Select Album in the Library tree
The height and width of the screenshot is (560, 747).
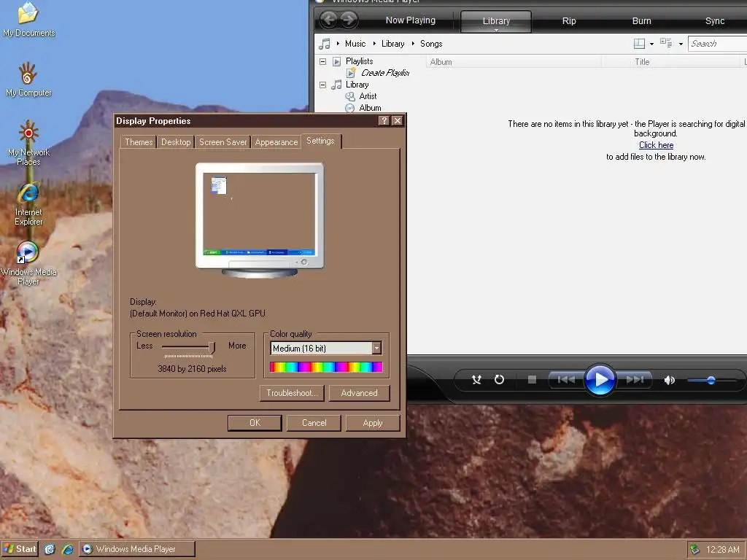[370, 108]
